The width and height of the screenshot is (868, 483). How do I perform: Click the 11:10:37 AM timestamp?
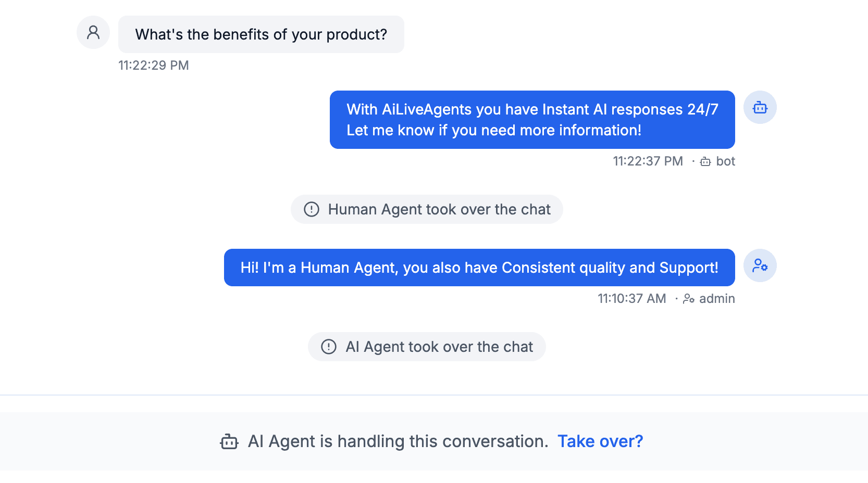(x=631, y=299)
